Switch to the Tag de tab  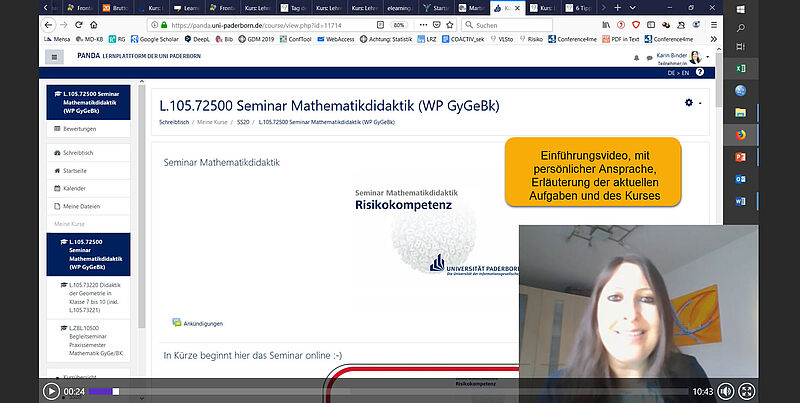(292, 8)
